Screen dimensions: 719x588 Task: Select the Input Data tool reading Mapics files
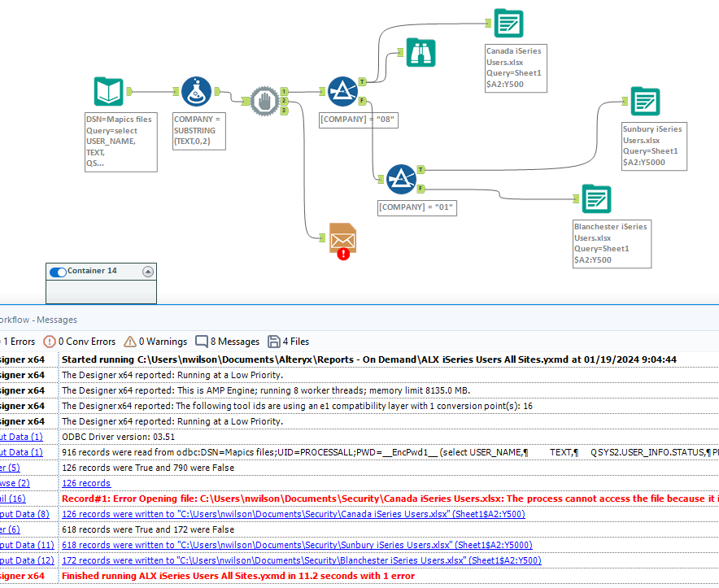click(x=108, y=91)
